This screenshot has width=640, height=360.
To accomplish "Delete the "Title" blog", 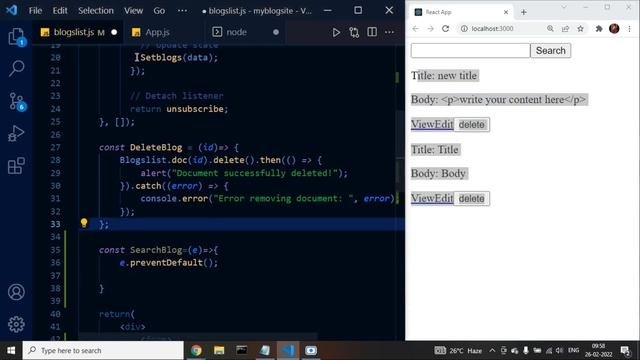I will (471, 198).
